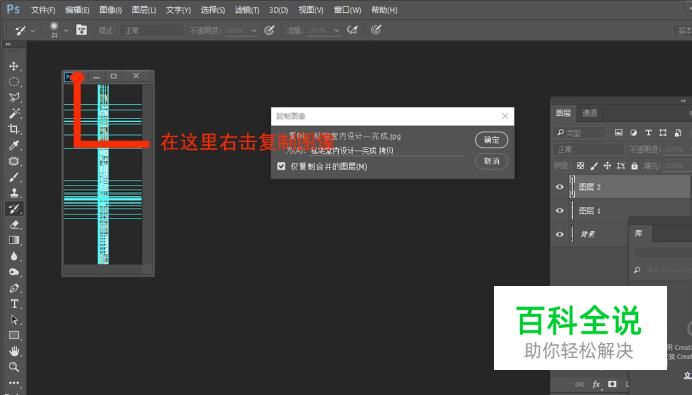Screen dimensions: 692x395
Task: Toggle airbrush build-up icon in options bar
Action: (352, 30)
